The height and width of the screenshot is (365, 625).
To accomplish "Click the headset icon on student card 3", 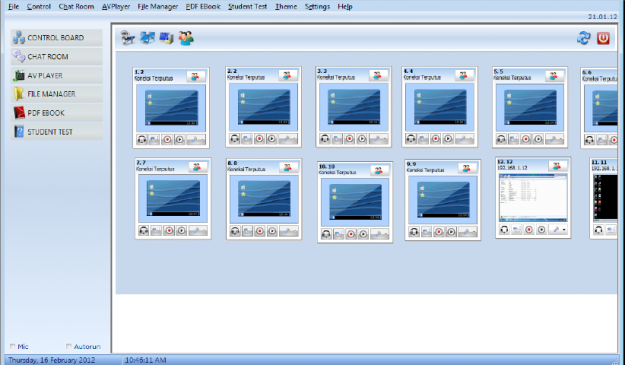I will tap(325, 139).
